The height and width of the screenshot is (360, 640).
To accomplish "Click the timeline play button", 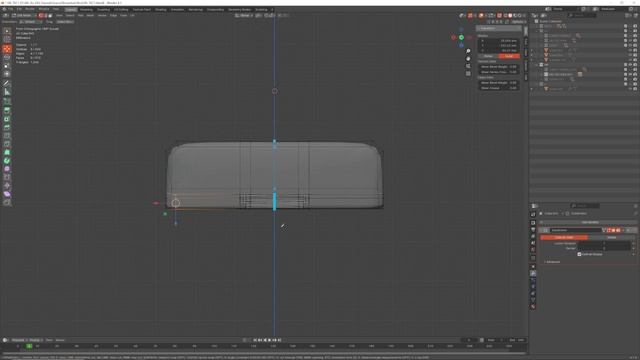I will tap(270, 340).
